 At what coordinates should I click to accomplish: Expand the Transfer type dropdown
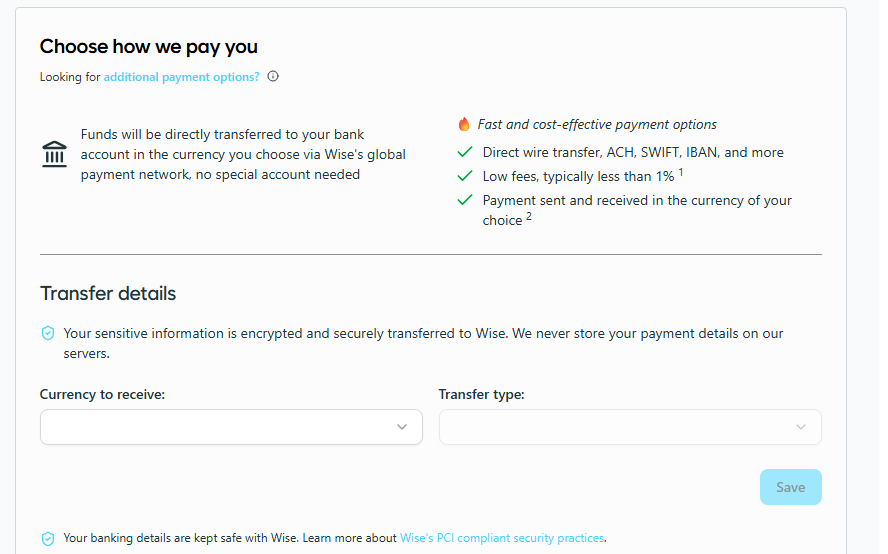tap(630, 427)
